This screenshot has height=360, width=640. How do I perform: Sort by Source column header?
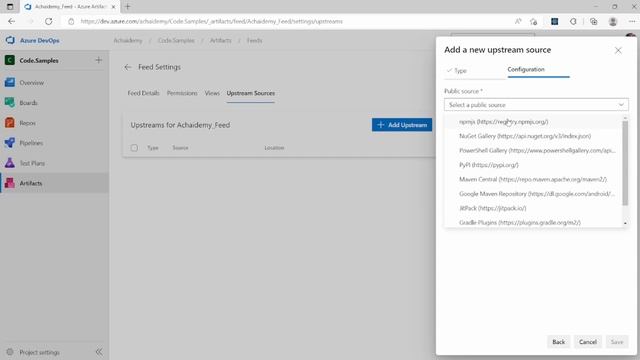point(180,148)
